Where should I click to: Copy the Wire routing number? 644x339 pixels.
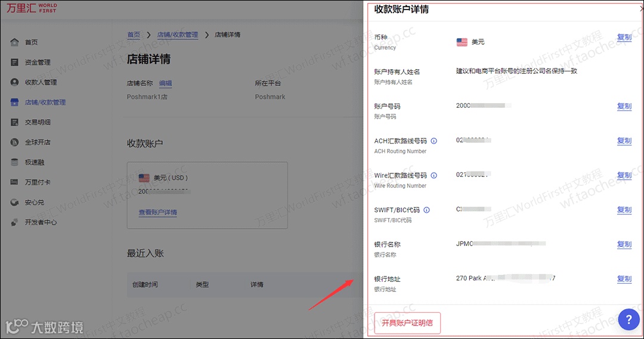click(x=624, y=175)
